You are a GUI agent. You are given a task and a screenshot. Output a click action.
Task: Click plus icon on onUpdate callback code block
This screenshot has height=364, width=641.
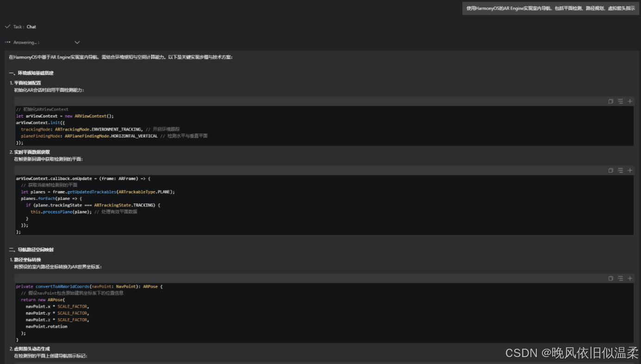tap(630, 170)
